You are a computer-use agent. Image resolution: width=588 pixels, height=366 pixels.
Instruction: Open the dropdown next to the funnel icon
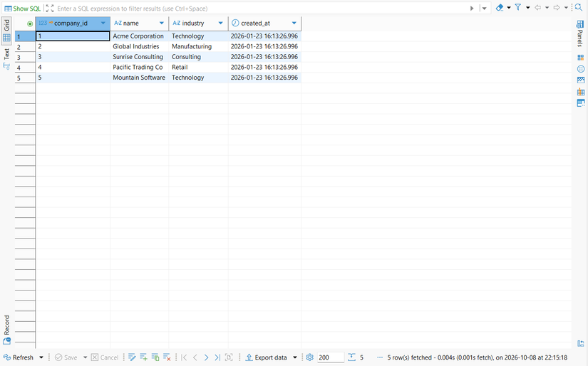527,8
